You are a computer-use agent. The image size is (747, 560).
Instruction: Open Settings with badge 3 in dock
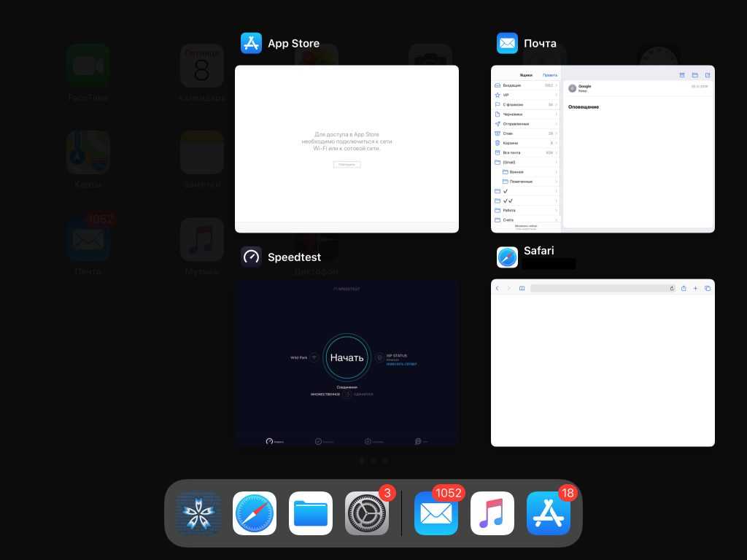pyautogui.click(x=367, y=513)
